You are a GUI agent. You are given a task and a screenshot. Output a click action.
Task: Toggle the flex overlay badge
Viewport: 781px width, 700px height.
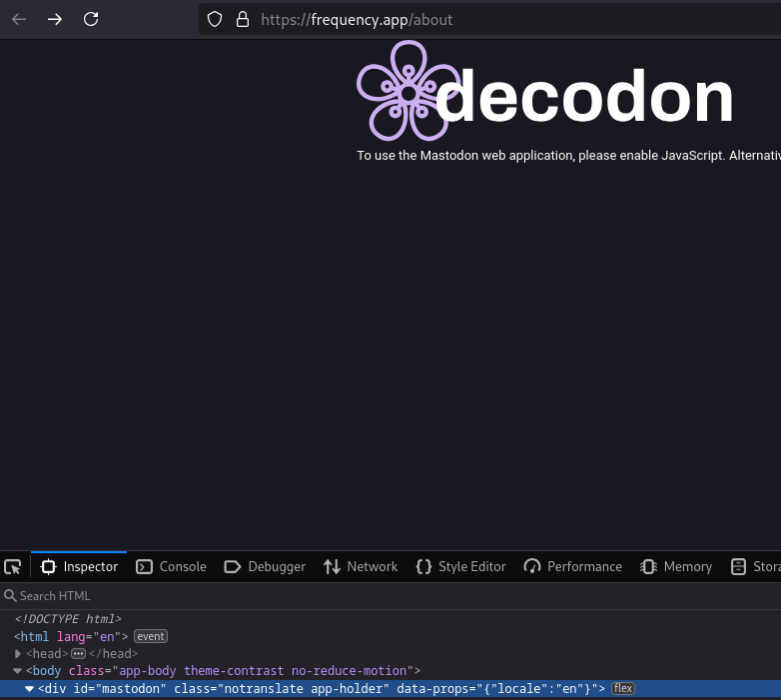622,689
